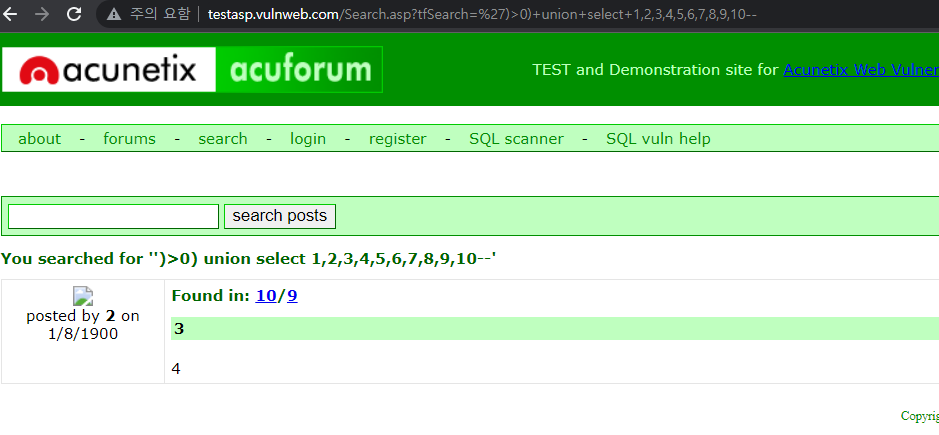Click the search posts button
The width and height of the screenshot is (939, 435).
coord(280,216)
